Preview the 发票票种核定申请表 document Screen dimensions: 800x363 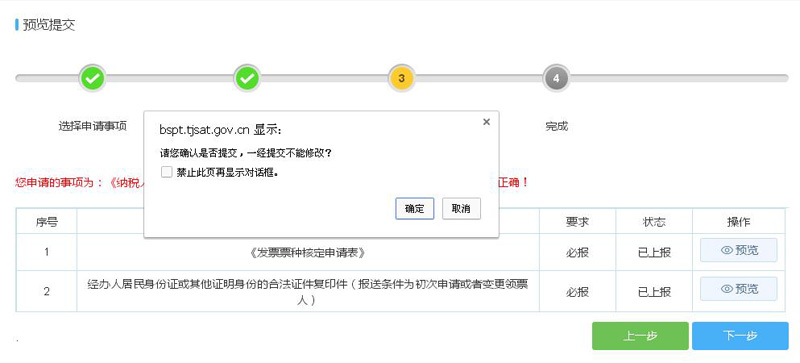coord(738,250)
